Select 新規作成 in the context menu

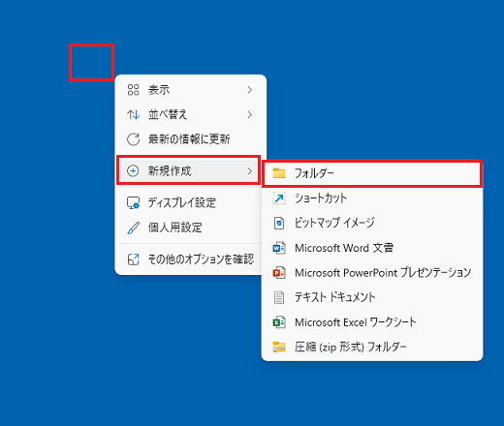[x=189, y=170]
